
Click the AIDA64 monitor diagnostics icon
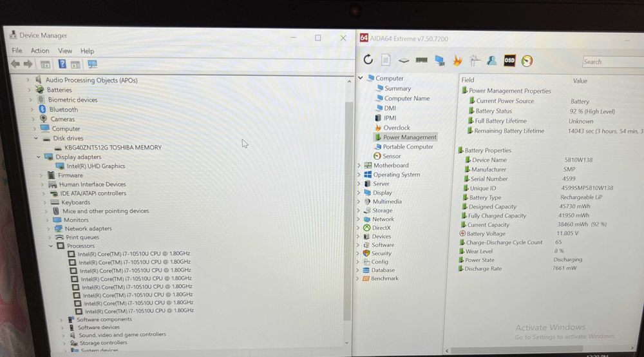coord(439,61)
